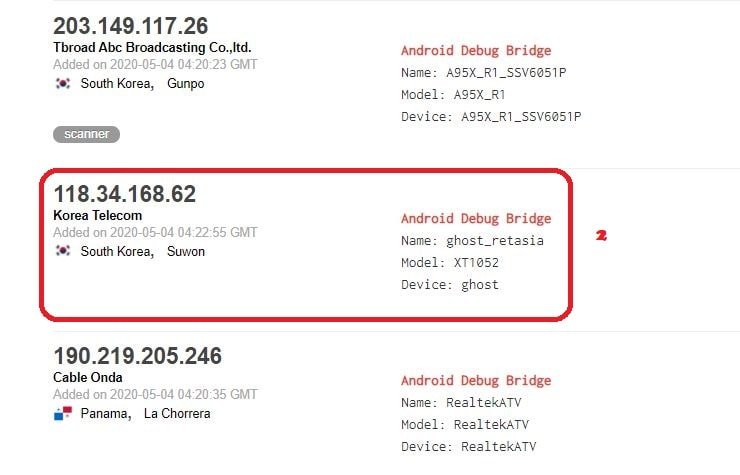
Task: Click the red number 2 annotation
Action: [601, 235]
